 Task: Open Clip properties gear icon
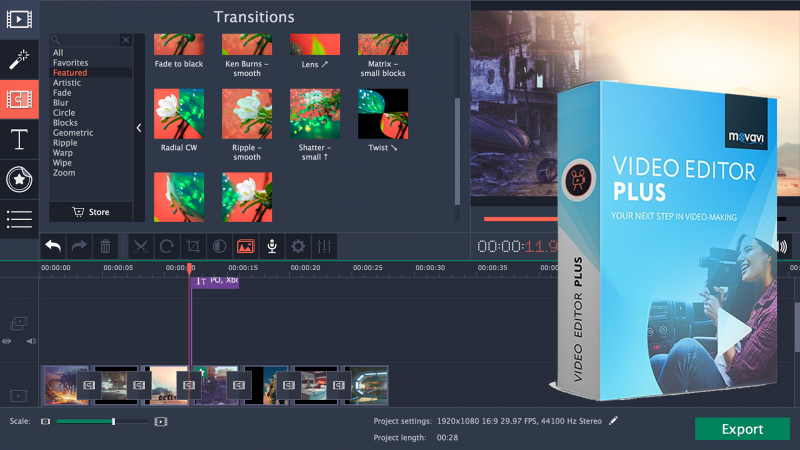click(298, 246)
